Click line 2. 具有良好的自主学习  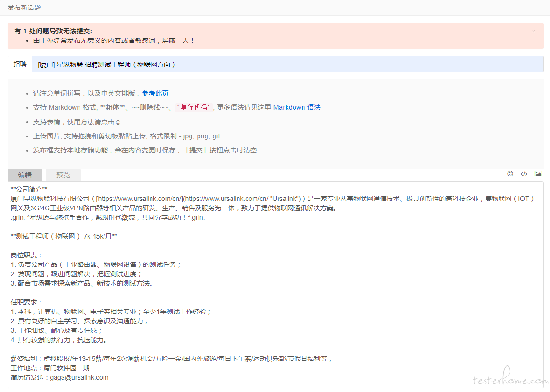pos(80,321)
